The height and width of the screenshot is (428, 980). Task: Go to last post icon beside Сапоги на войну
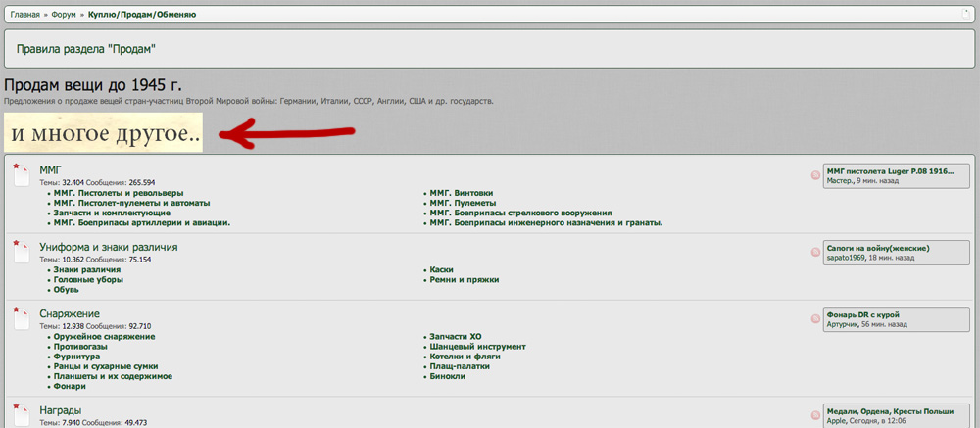(815, 253)
